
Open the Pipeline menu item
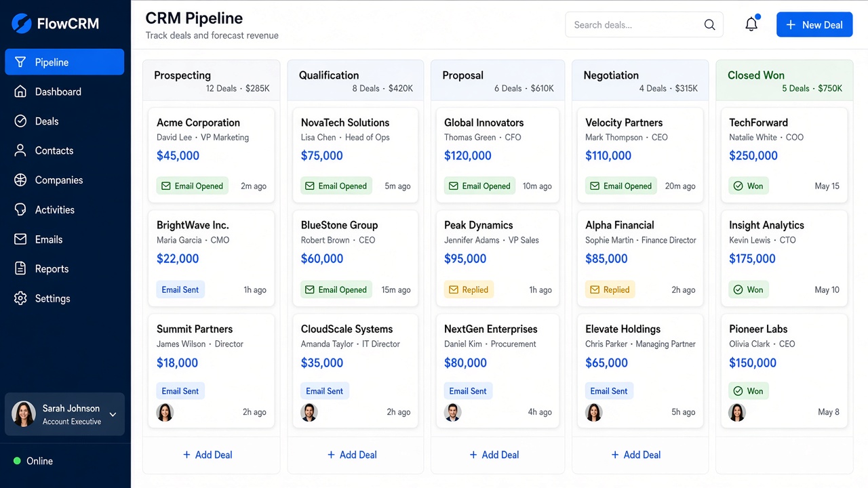coord(64,62)
